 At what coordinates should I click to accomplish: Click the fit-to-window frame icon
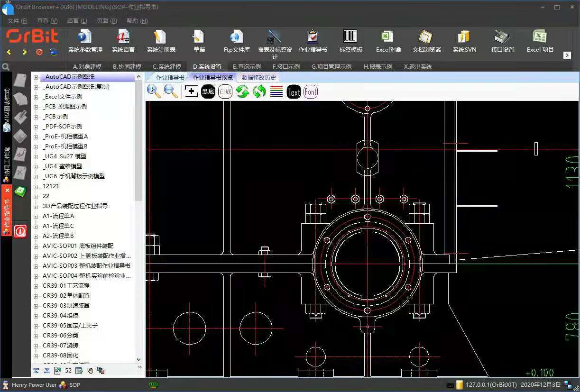[x=191, y=91]
